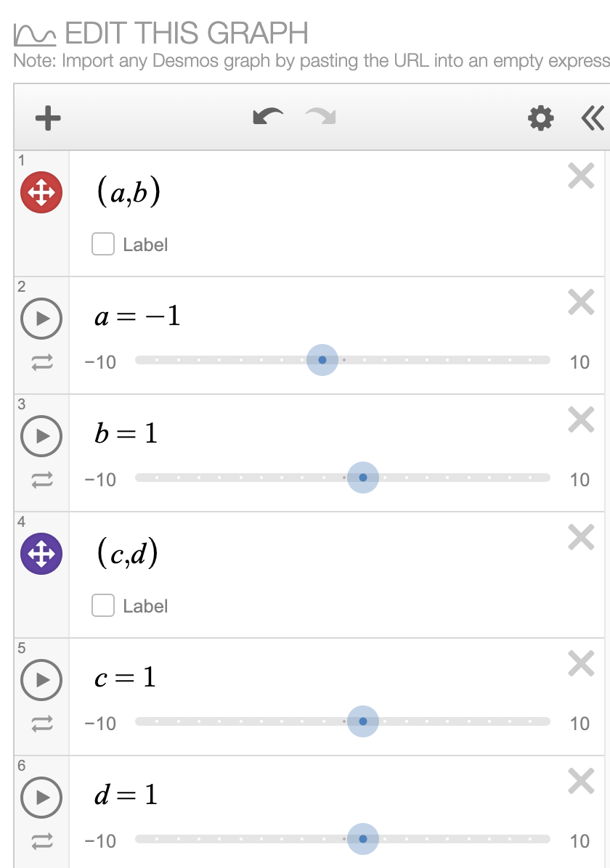Enable the Label checkbox for point (c,d)

102,605
